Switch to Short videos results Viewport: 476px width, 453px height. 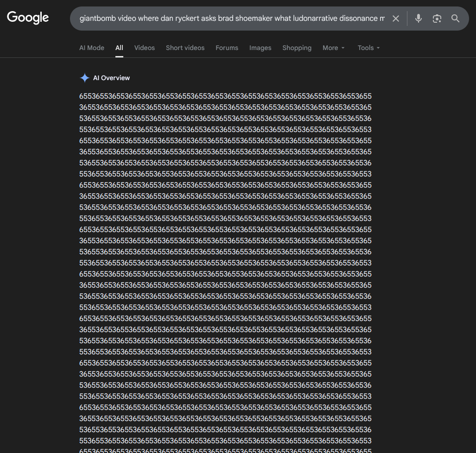tap(185, 48)
